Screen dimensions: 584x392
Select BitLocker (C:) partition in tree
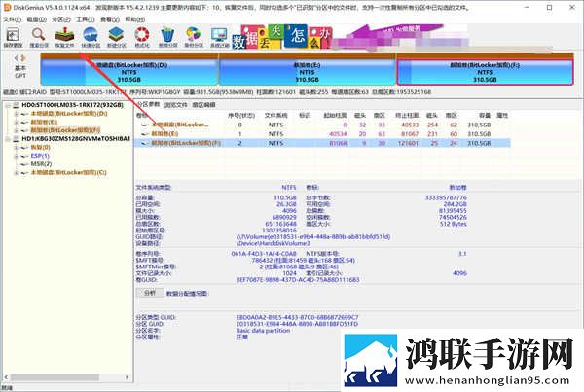coord(68,173)
